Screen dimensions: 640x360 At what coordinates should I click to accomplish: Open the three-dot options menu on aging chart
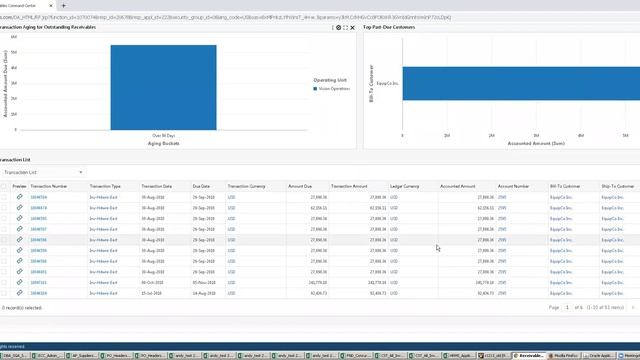point(333,27)
